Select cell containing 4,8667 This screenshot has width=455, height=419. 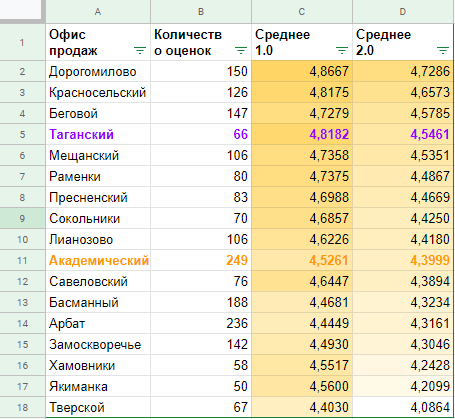pos(302,71)
